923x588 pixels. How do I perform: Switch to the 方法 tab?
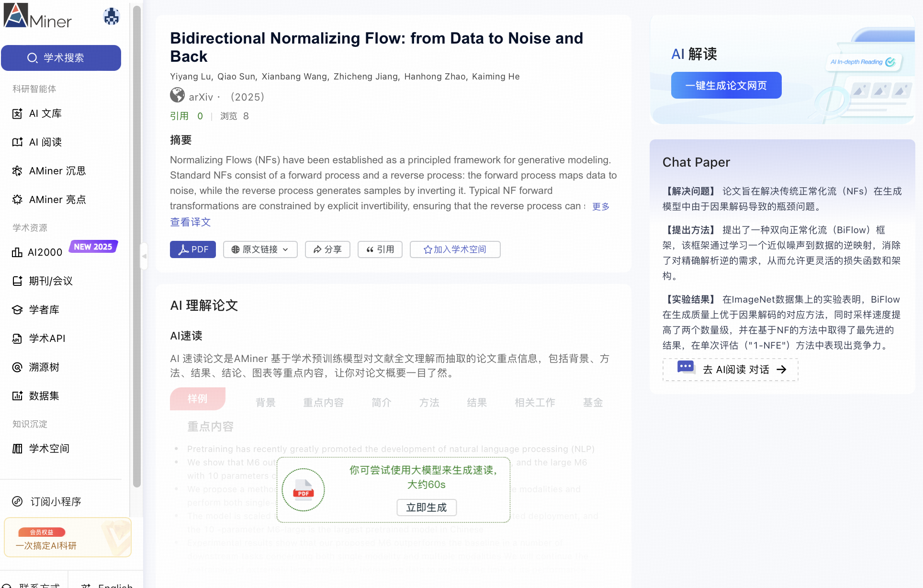pos(429,403)
